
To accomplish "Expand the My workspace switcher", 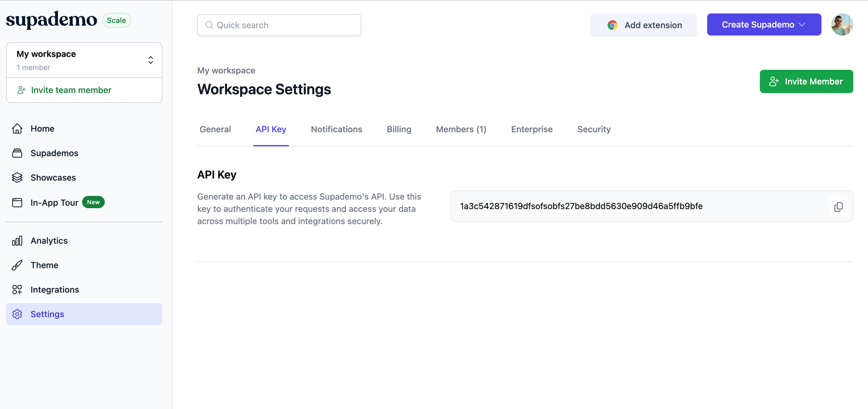I will point(150,60).
